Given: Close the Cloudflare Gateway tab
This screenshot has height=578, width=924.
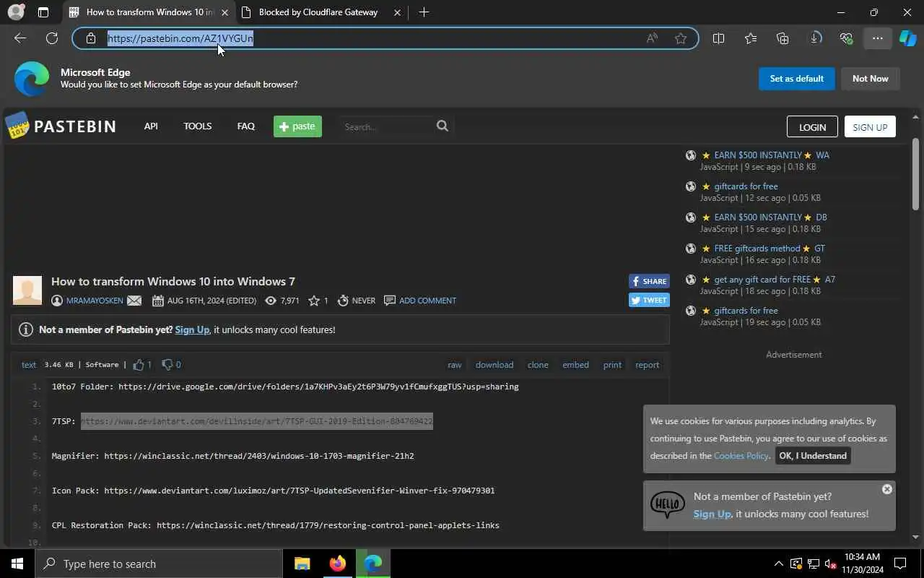Looking at the screenshot, I should 397,12.
